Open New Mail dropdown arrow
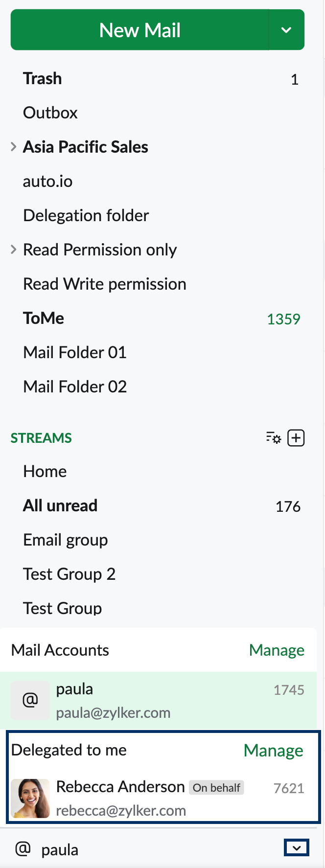This screenshot has width=325, height=868. tap(286, 30)
